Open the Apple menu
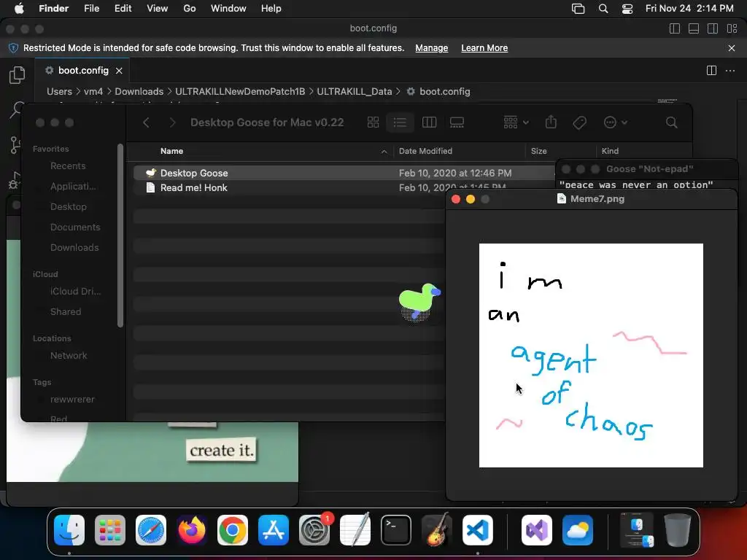This screenshot has width=747, height=560. (19, 9)
